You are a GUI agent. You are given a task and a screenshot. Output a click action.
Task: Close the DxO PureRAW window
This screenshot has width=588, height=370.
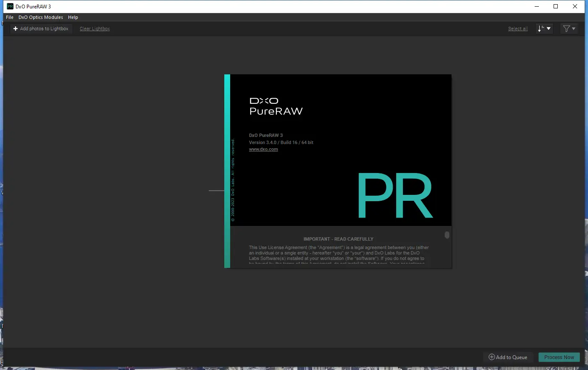click(x=575, y=6)
